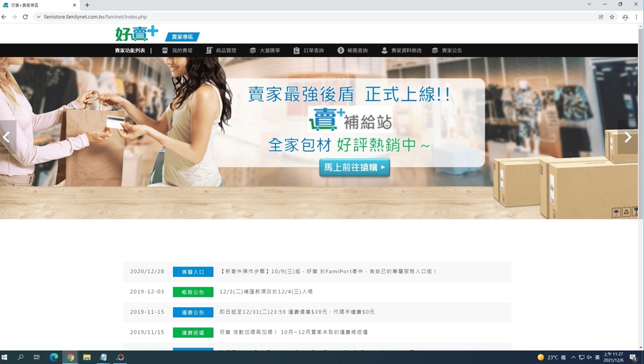The image size is (644, 364).
Task: Close the 好賣+賣家專區 tab
Action: click(x=74, y=5)
